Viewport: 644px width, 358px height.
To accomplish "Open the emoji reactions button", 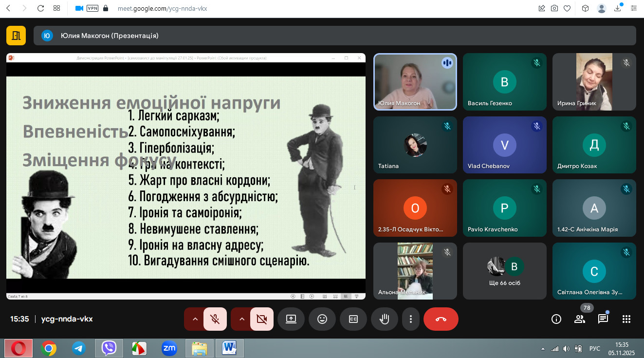I will (x=322, y=319).
